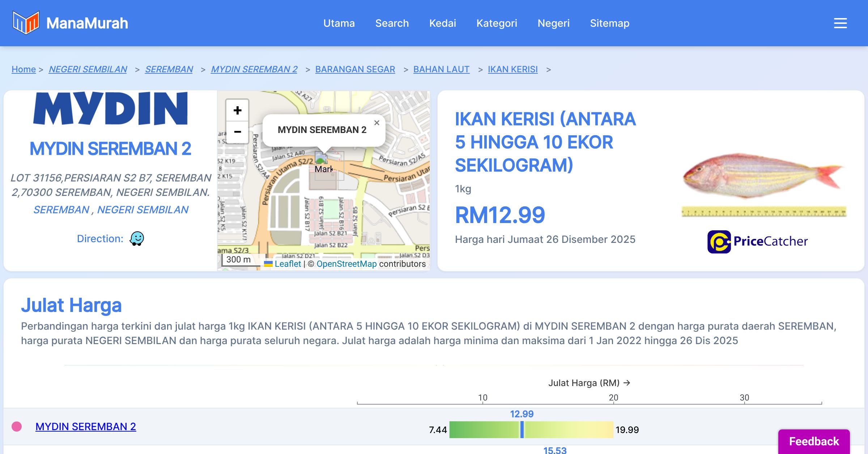The height and width of the screenshot is (454, 868).
Task: Go to Kategori in navigation
Action: (x=497, y=23)
